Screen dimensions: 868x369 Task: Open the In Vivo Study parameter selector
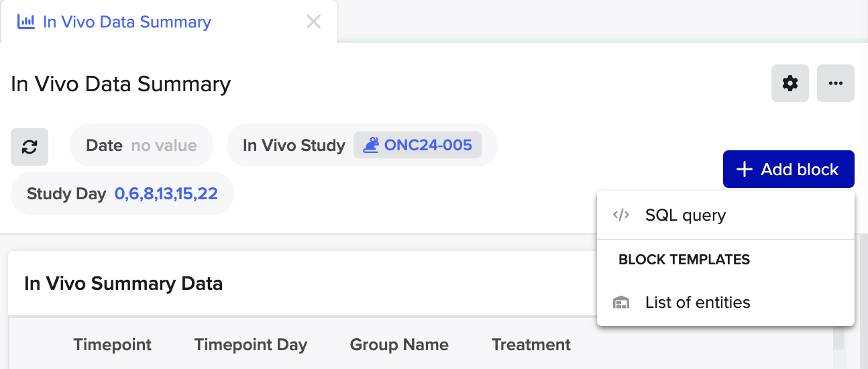click(362, 145)
